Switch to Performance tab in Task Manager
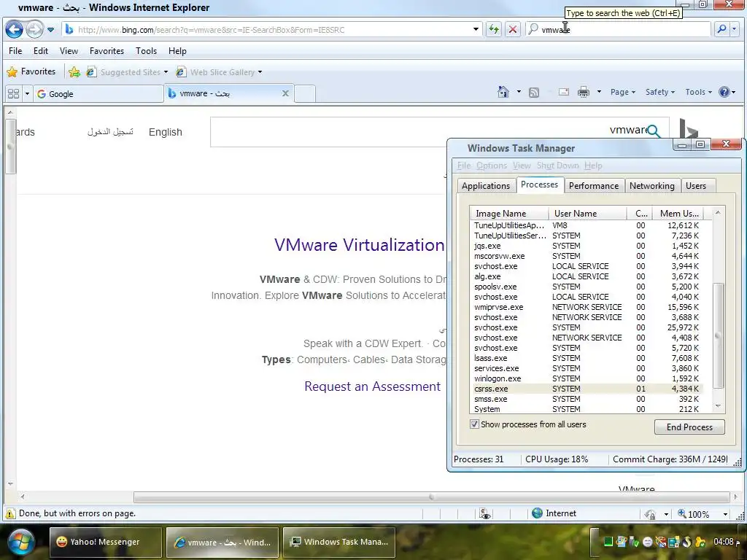 point(594,186)
